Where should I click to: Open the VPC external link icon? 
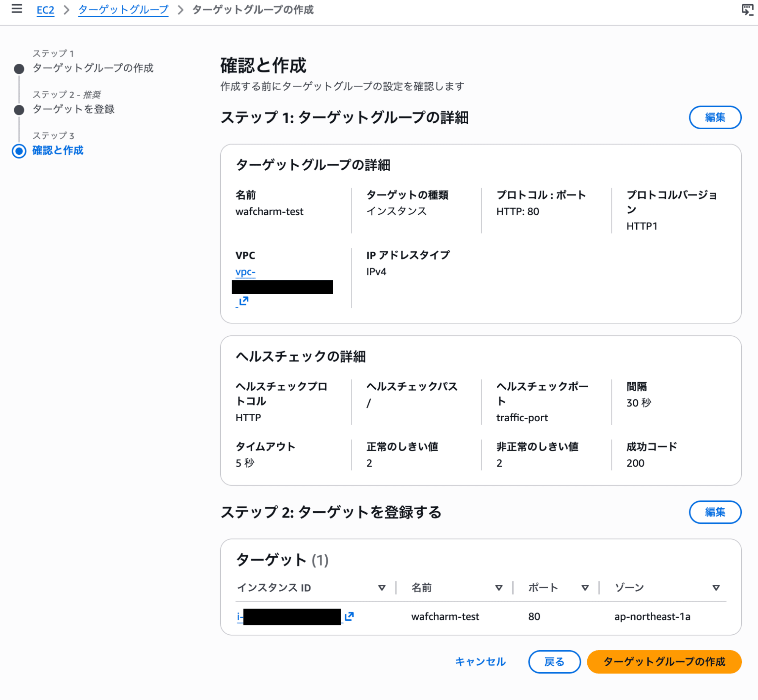(243, 301)
